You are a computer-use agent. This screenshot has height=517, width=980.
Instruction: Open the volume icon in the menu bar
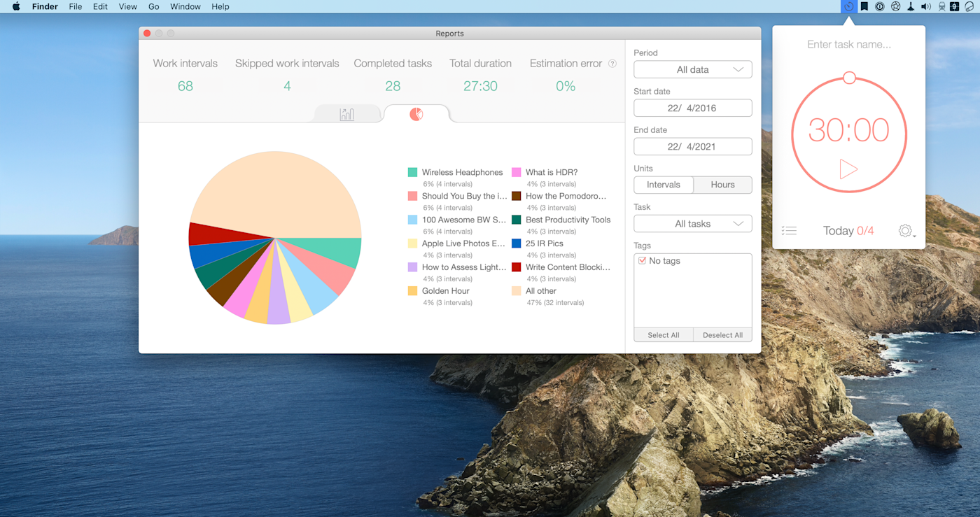pyautogui.click(x=925, y=6)
